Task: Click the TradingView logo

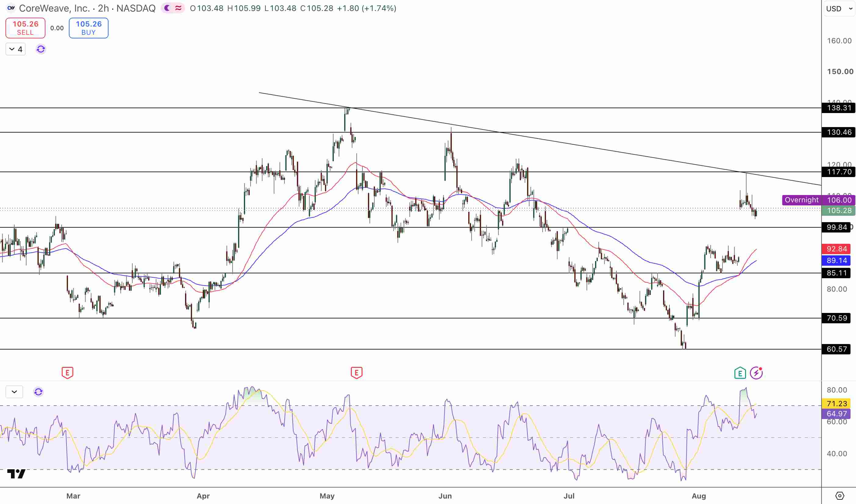Action: tap(16, 474)
